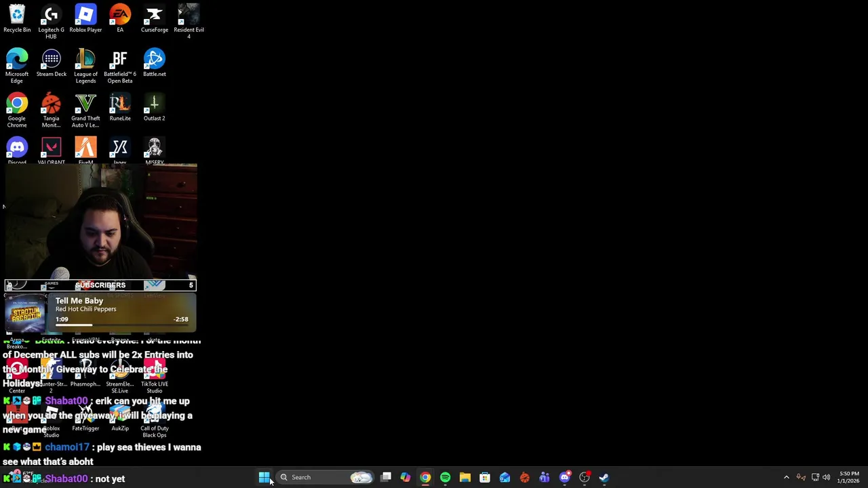868x488 pixels.
Task: Select the Tangia Monitor desktop icon
Action: (51, 110)
